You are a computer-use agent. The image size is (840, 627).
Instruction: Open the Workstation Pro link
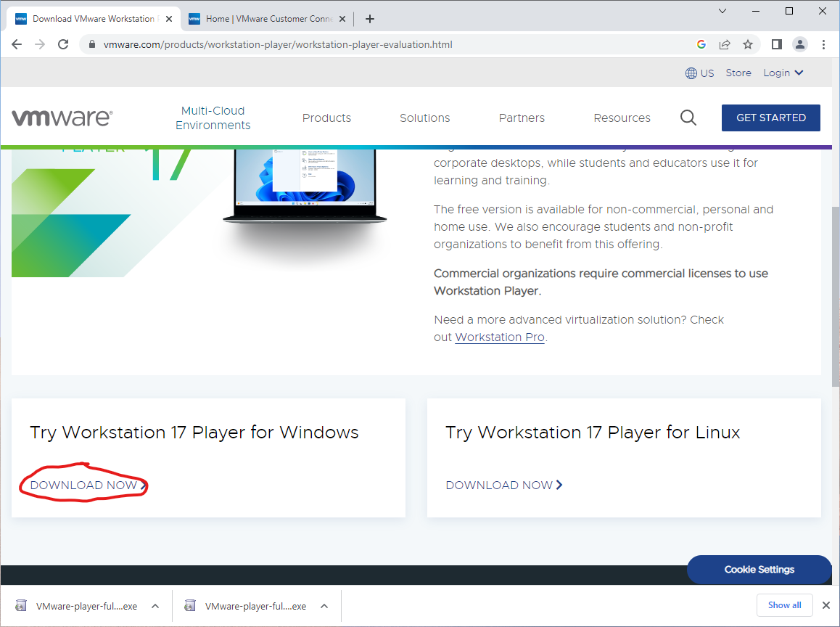click(x=499, y=337)
